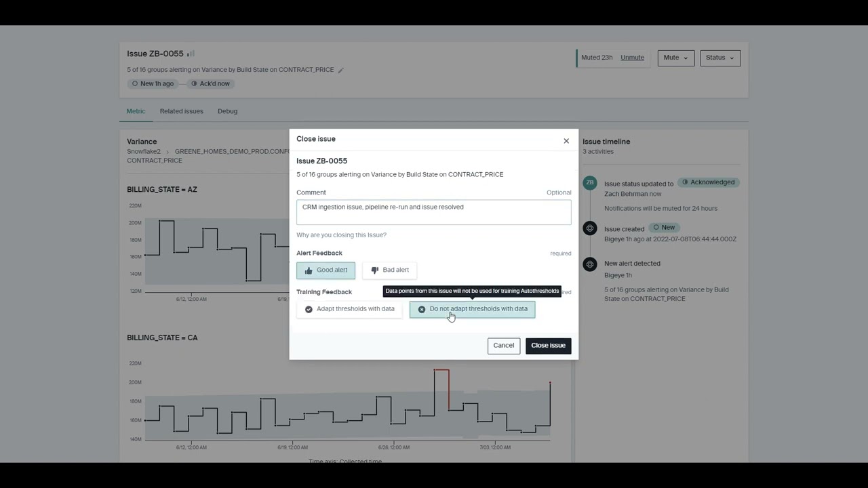Open the Mute dropdown
Viewport: 868px width, 488px height.
coord(676,58)
